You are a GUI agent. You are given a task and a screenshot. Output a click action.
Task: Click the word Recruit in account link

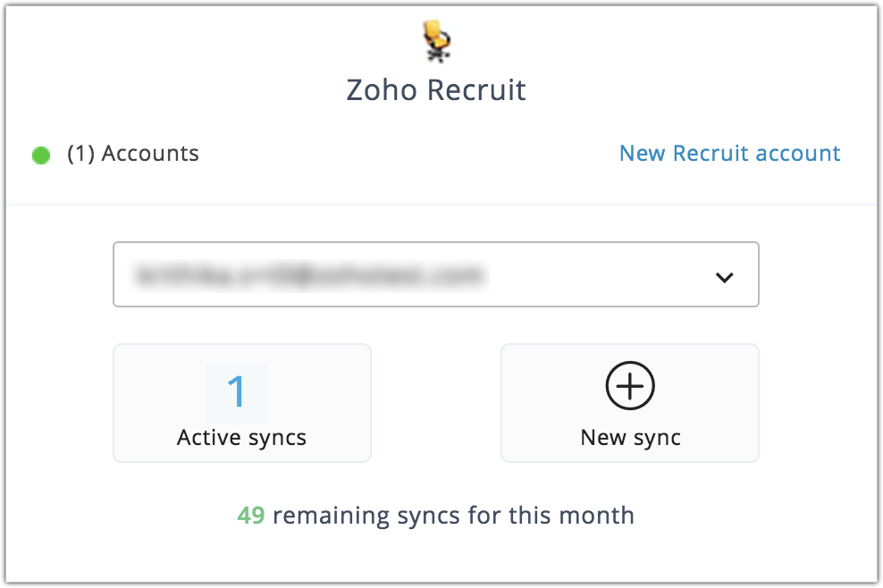(x=711, y=154)
